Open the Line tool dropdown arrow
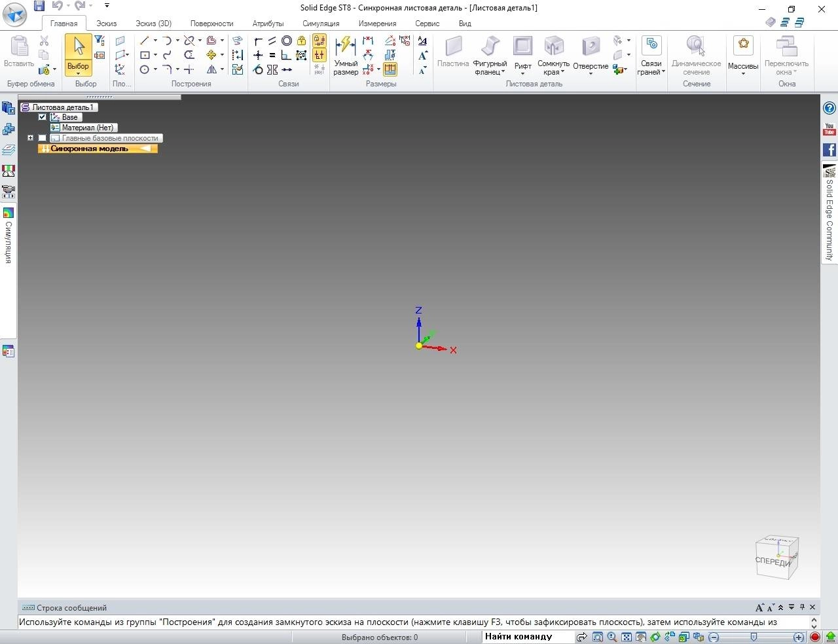This screenshot has height=644, width=838. pyautogui.click(x=155, y=41)
